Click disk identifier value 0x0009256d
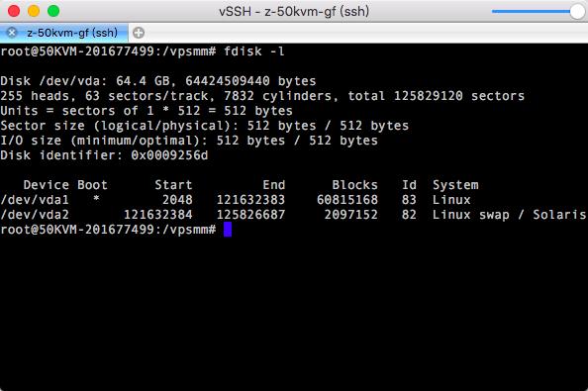 click(x=169, y=155)
